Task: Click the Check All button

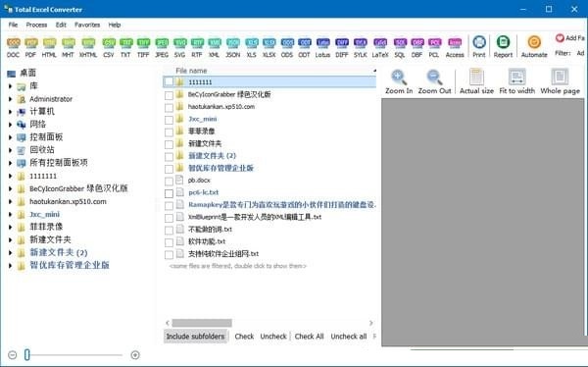Action: click(309, 337)
